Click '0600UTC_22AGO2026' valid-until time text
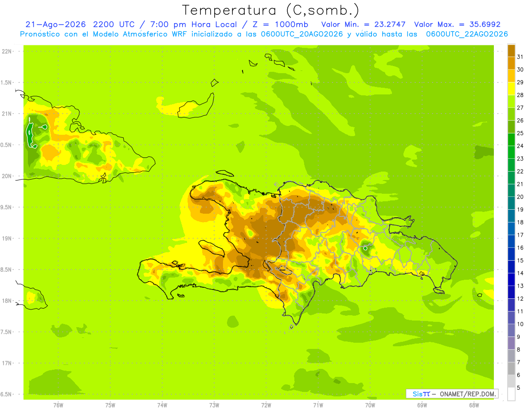This screenshot has height=411, width=532. 467,34
